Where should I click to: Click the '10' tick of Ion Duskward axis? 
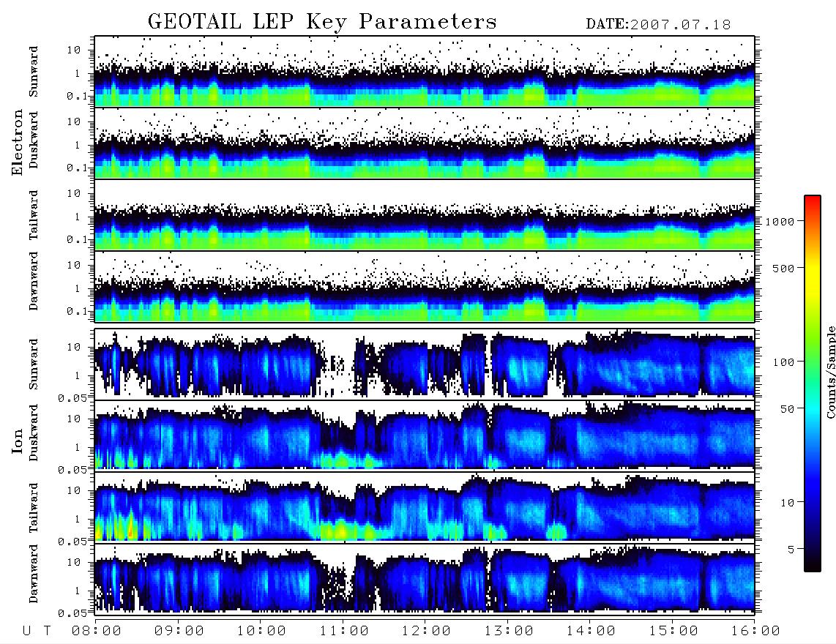74,419
